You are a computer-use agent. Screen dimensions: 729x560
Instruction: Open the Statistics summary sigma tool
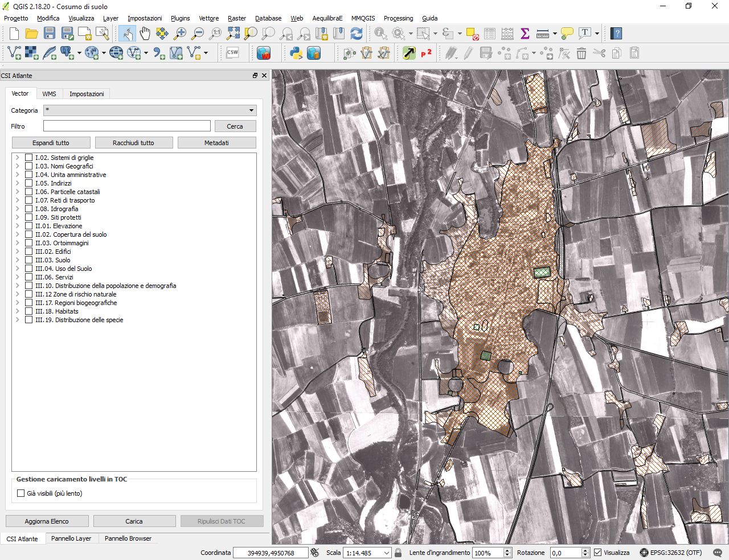pos(525,34)
